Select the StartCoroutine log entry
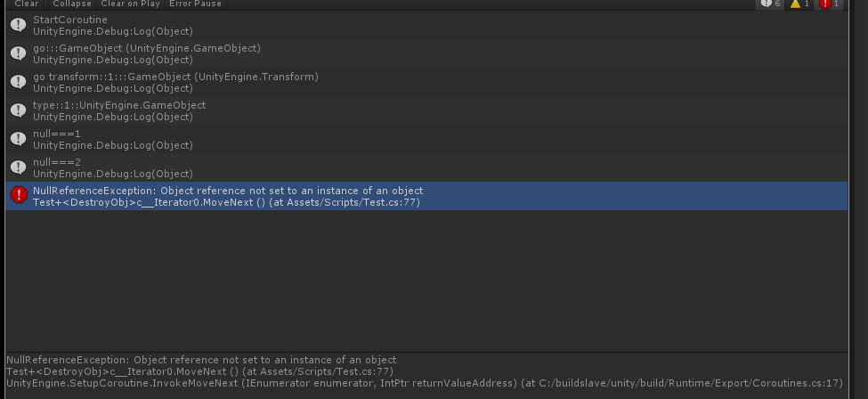The height and width of the screenshot is (399, 868). click(x=267, y=25)
